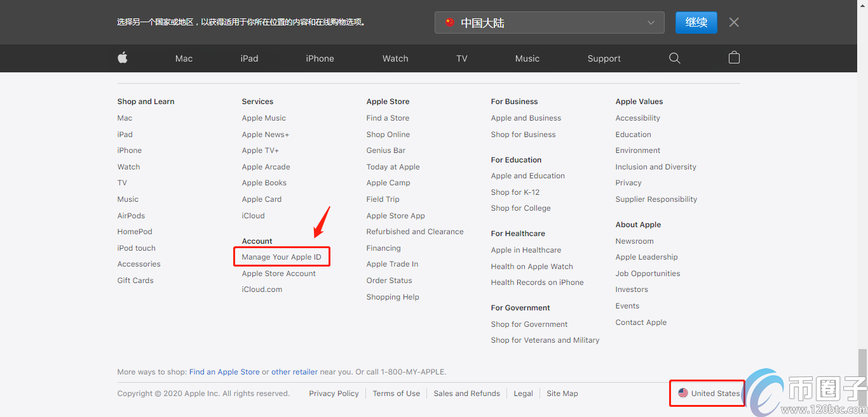Open the search magnifier icon
Screen dimensions: 868x417
pos(675,58)
